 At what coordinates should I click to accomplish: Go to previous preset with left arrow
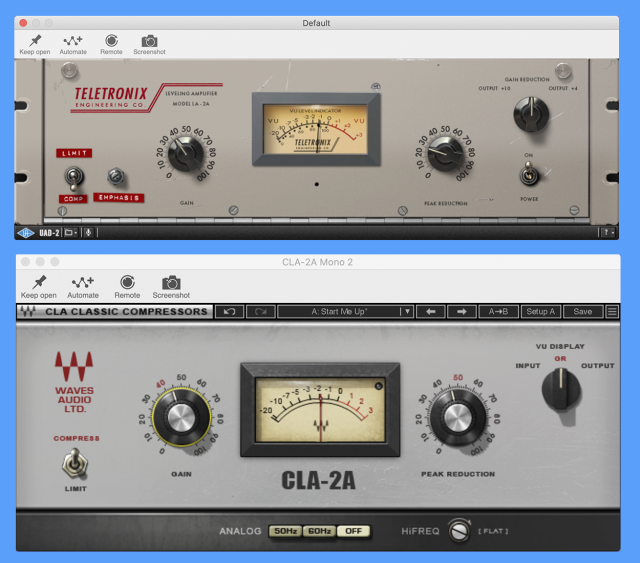431,312
